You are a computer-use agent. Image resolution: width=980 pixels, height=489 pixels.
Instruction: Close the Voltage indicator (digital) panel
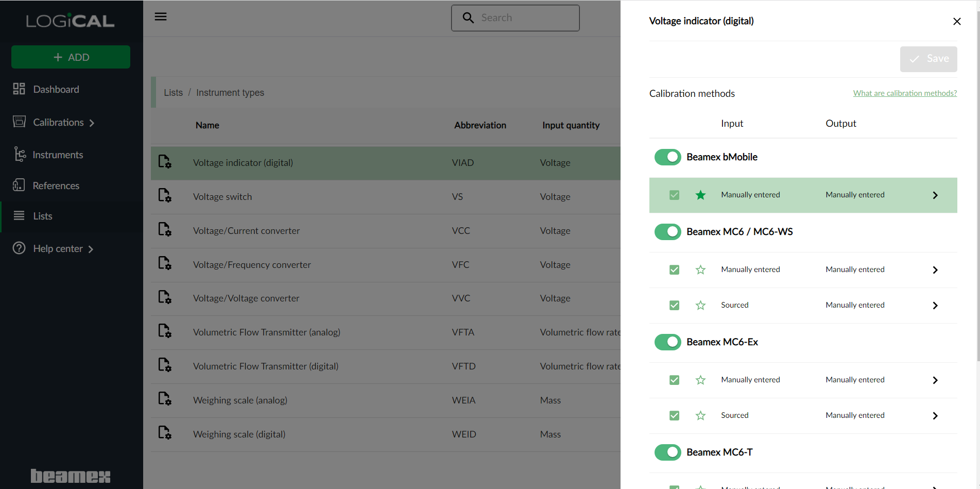click(957, 21)
